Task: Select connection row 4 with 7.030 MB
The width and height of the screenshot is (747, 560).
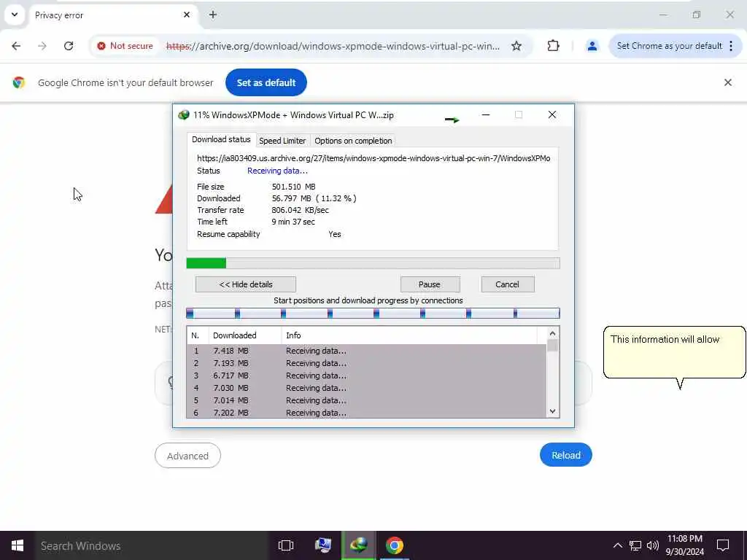Action: point(366,388)
